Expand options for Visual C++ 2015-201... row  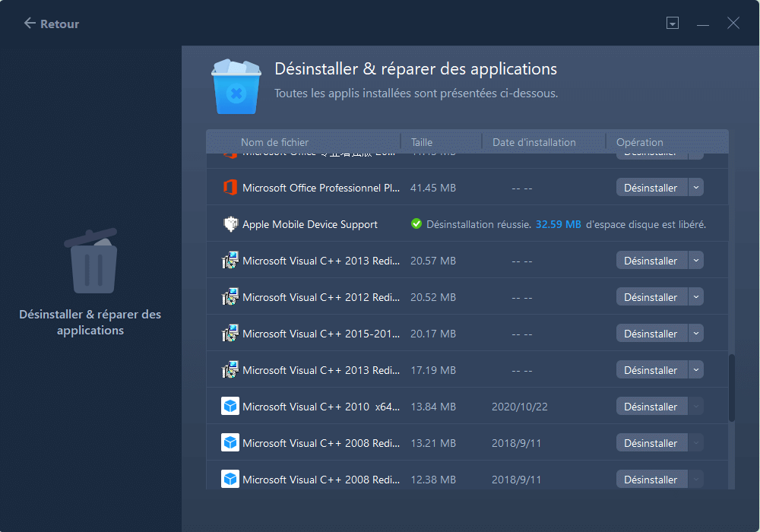point(695,334)
